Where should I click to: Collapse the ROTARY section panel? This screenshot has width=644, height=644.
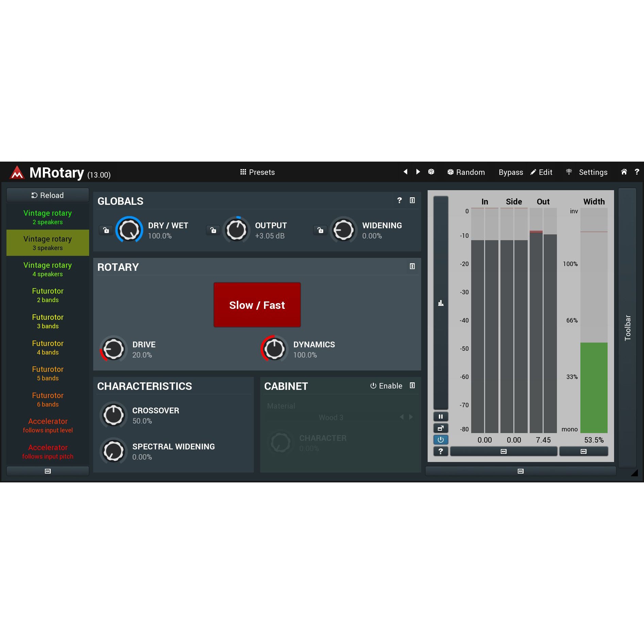pos(412,266)
